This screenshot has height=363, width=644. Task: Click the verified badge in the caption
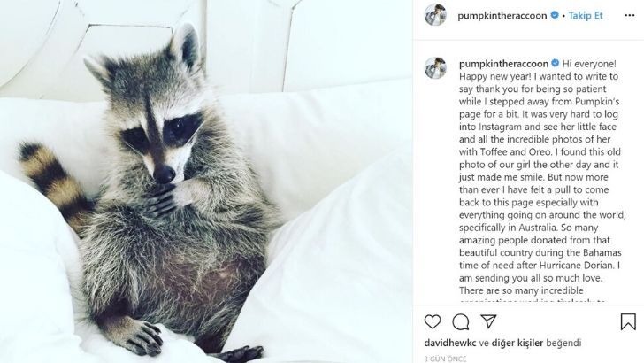[x=555, y=64]
